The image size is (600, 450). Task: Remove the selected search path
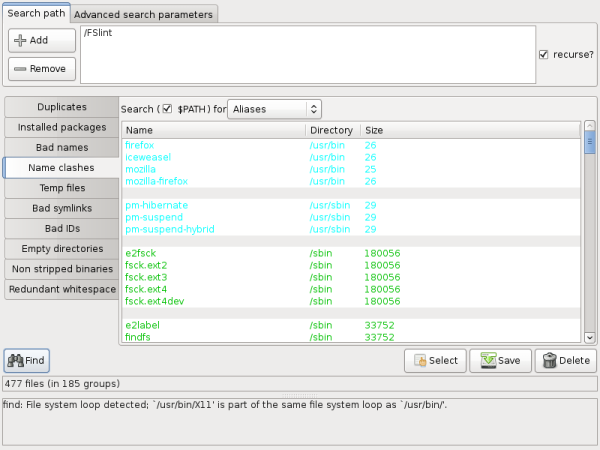41,69
